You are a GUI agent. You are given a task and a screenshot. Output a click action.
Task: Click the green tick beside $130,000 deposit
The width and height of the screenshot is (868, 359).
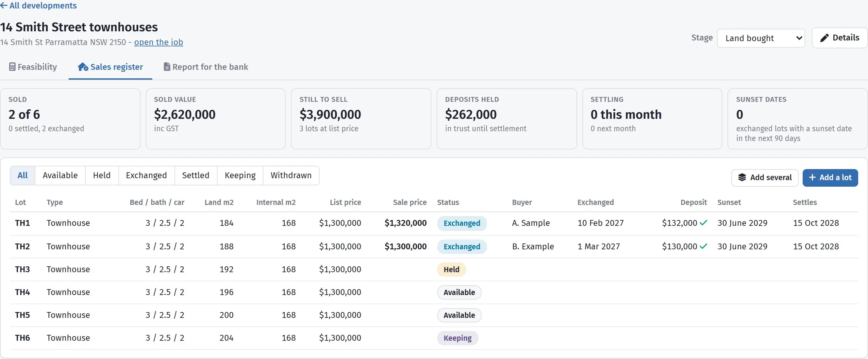pos(703,246)
